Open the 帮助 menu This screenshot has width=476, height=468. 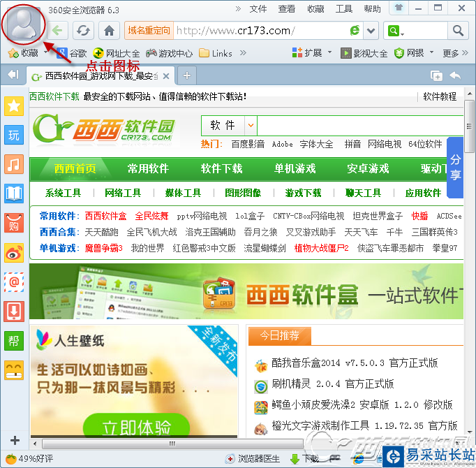click(x=372, y=9)
